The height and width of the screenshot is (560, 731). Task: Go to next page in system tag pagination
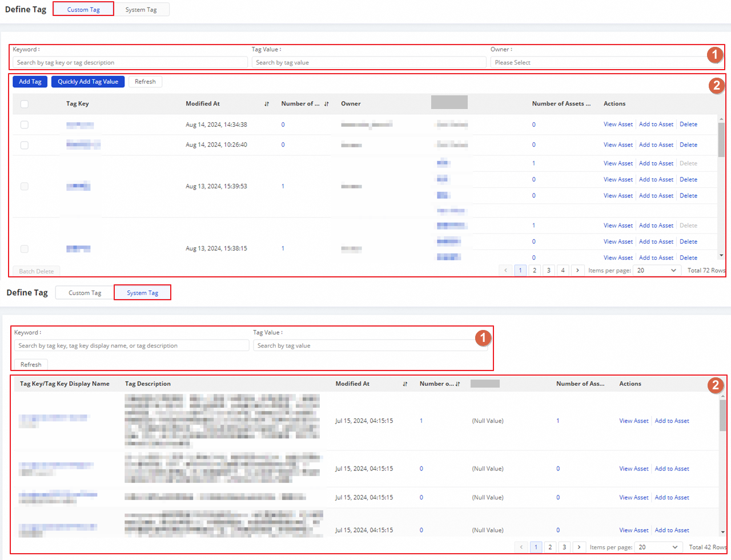(x=579, y=547)
